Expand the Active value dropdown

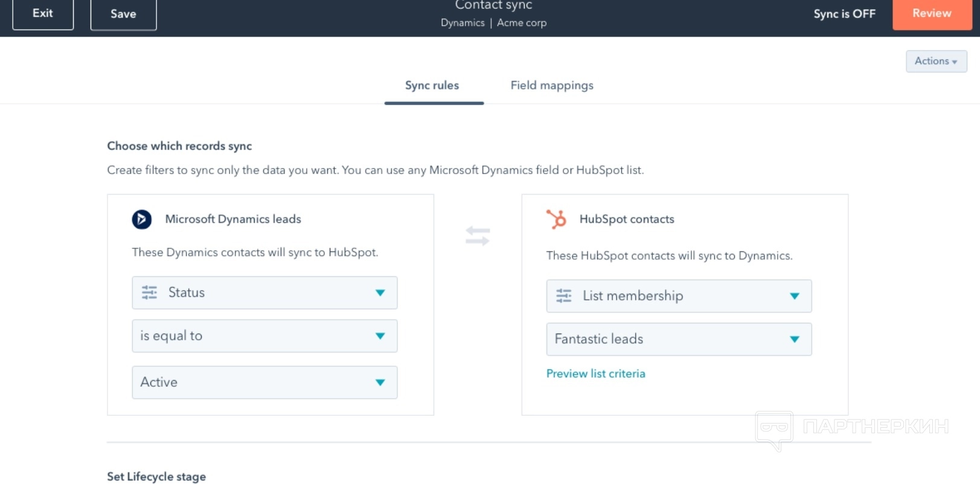point(264,382)
